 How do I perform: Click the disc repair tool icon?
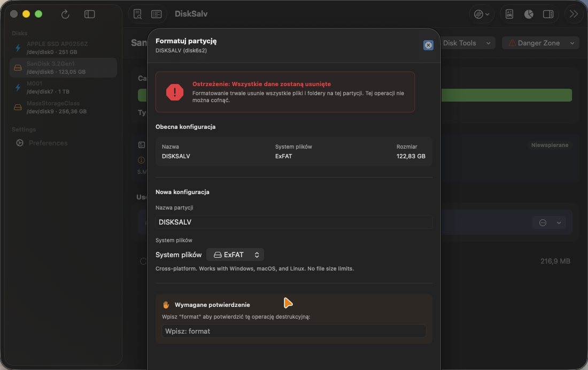[478, 14]
